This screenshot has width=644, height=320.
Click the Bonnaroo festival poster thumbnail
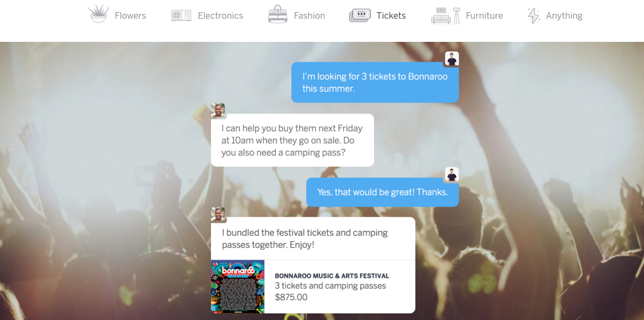[x=238, y=287]
